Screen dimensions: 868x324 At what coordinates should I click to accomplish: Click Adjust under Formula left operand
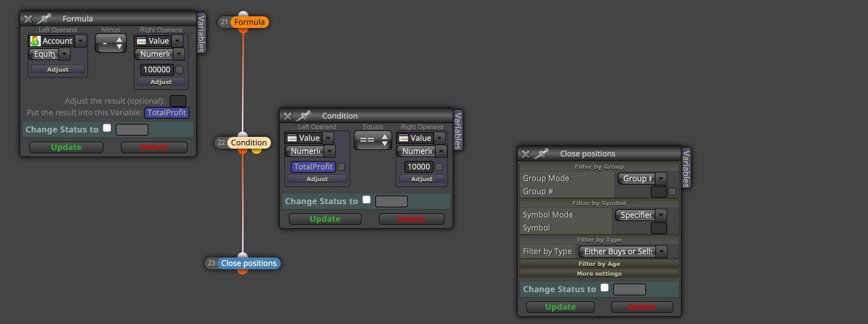point(58,69)
